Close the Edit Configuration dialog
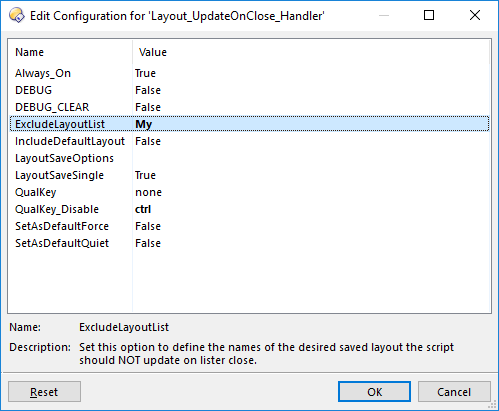 pyautogui.click(x=475, y=15)
